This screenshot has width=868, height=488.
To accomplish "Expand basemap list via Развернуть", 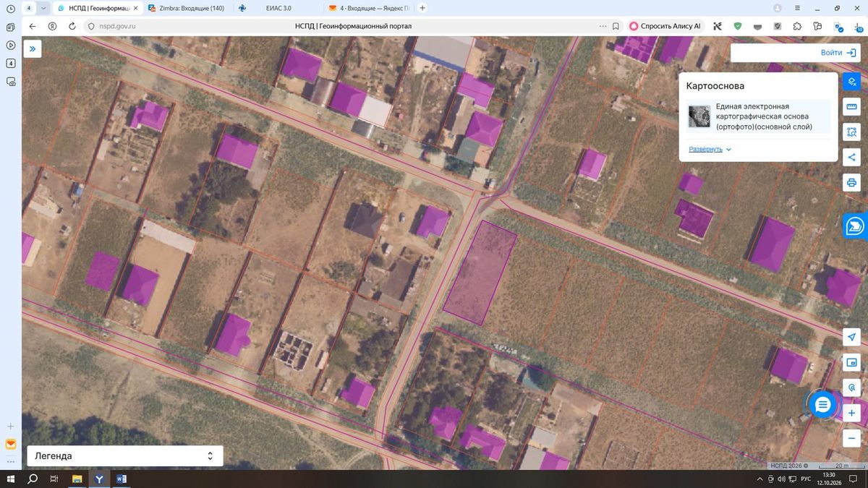I will point(710,149).
